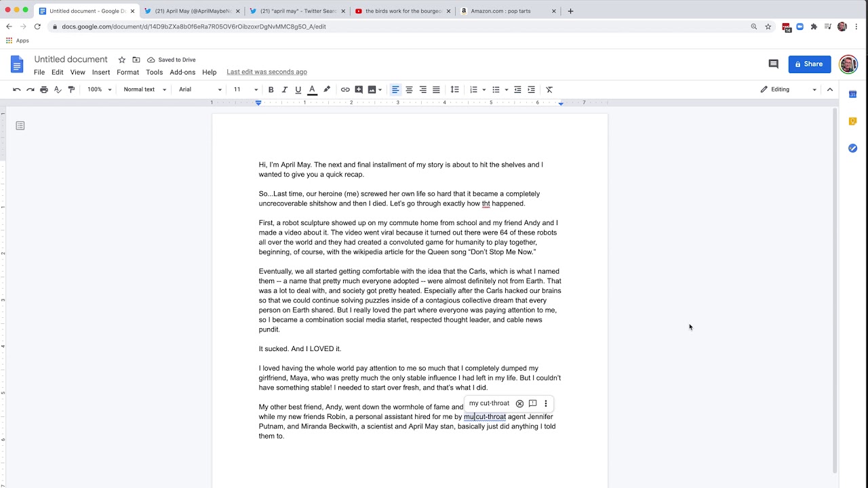Open the Add-ons menu
868x488 pixels.
182,72
